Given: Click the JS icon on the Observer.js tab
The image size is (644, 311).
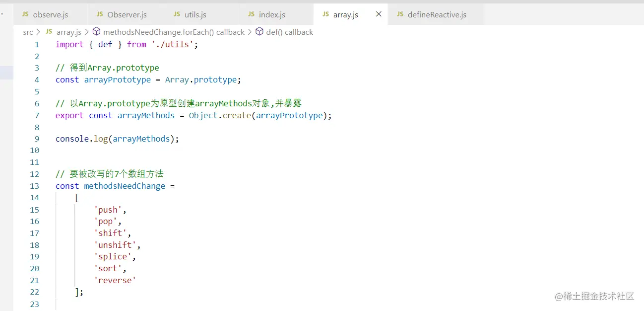Looking at the screenshot, I should [99, 15].
